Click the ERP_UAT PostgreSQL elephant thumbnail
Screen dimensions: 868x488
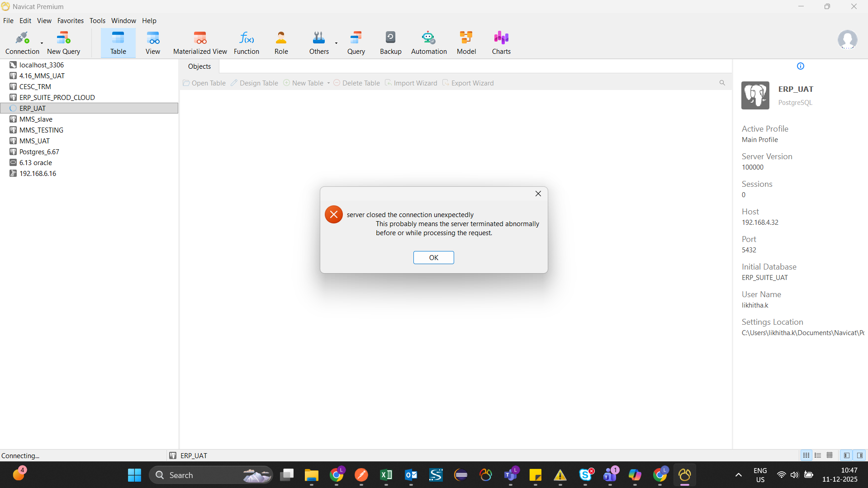click(755, 95)
